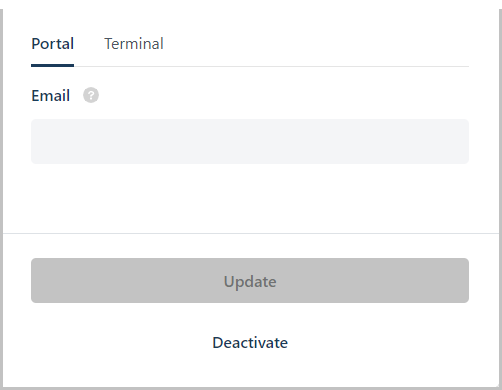Show help info for Email field

pyautogui.click(x=91, y=95)
